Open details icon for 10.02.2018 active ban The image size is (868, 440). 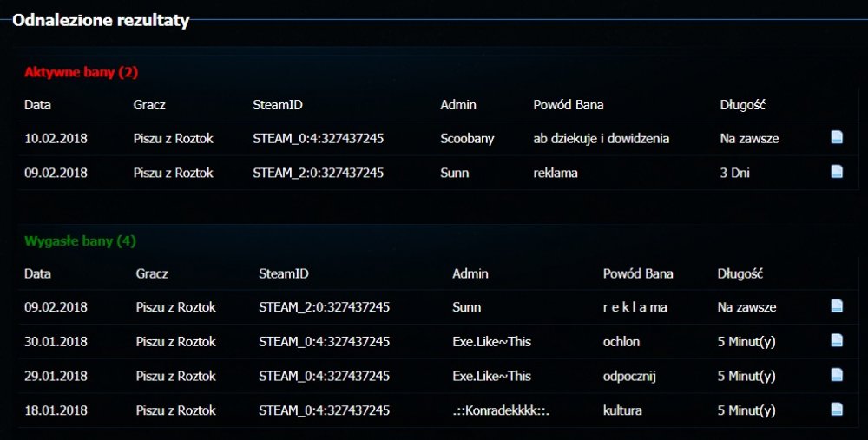point(837,137)
